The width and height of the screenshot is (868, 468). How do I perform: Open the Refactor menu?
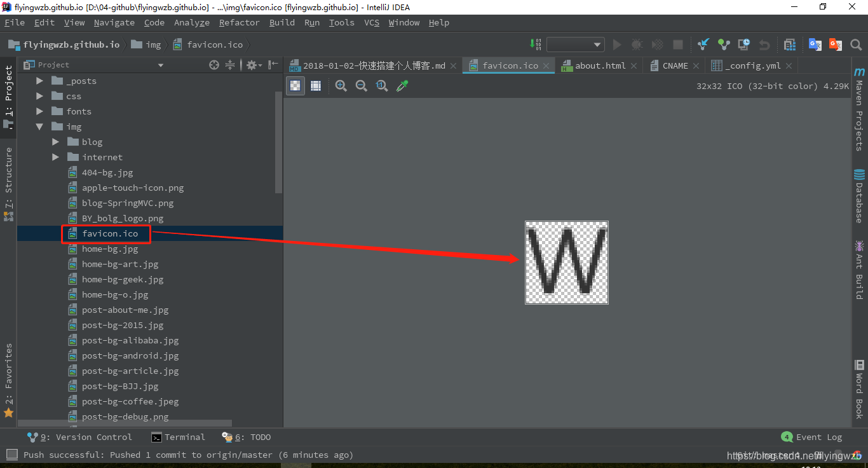240,22
